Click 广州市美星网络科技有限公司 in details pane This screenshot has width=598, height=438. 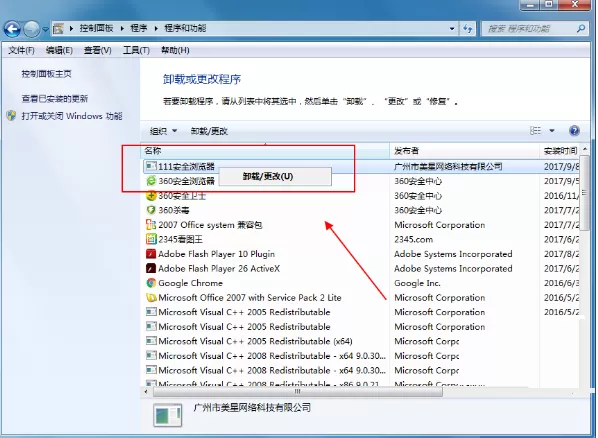click(252, 407)
